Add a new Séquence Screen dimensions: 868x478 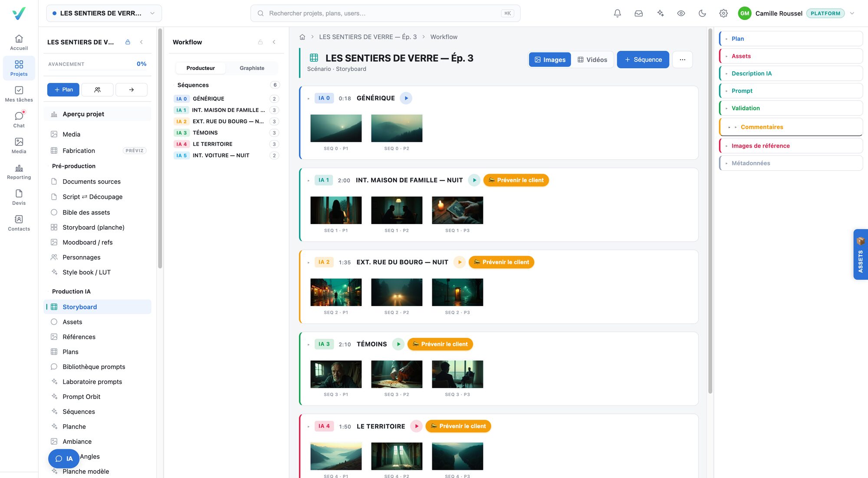[x=643, y=59]
